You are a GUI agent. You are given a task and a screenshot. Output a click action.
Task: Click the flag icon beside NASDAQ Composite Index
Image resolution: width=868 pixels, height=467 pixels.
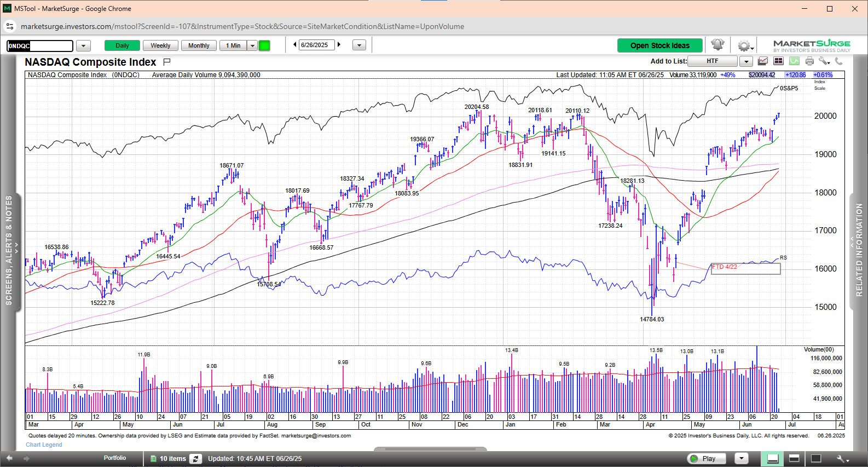pos(167,62)
